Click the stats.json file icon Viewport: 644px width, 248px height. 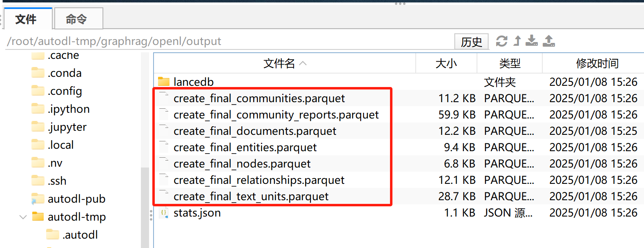[x=164, y=213]
